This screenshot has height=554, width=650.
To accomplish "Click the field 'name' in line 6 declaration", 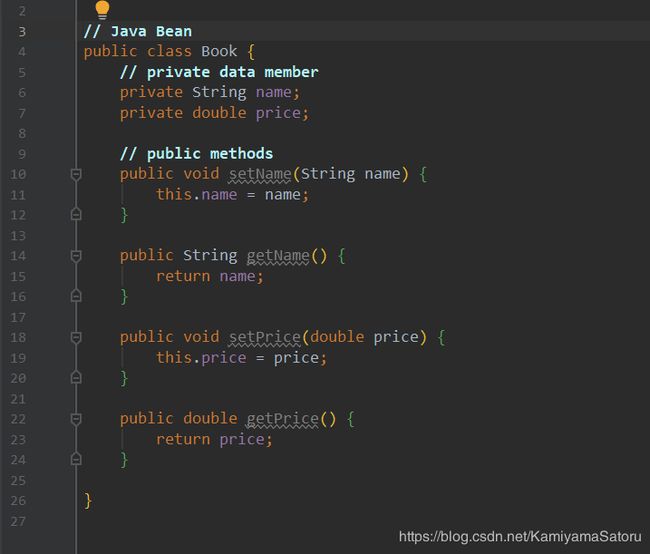I will [274, 92].
